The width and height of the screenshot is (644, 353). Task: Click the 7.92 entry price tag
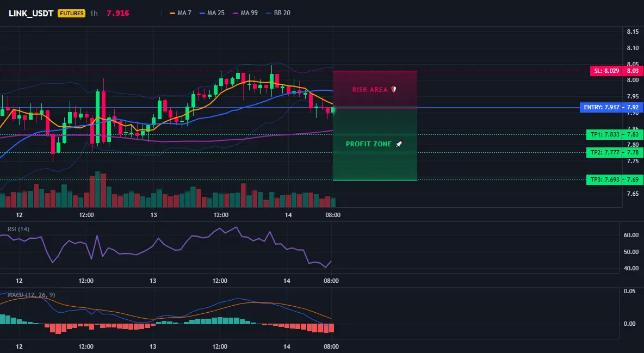point(633,108)
